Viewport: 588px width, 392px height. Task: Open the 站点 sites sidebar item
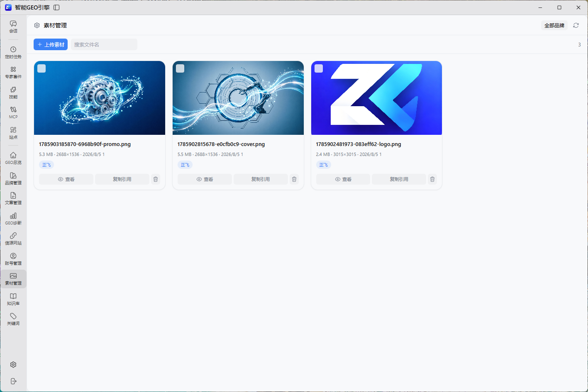(x=13, y=133)
